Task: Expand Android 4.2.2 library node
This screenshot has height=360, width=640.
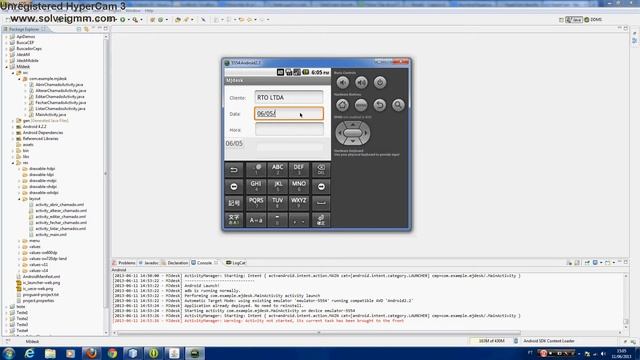Action: pyautogui.click(x=13, y=127)
